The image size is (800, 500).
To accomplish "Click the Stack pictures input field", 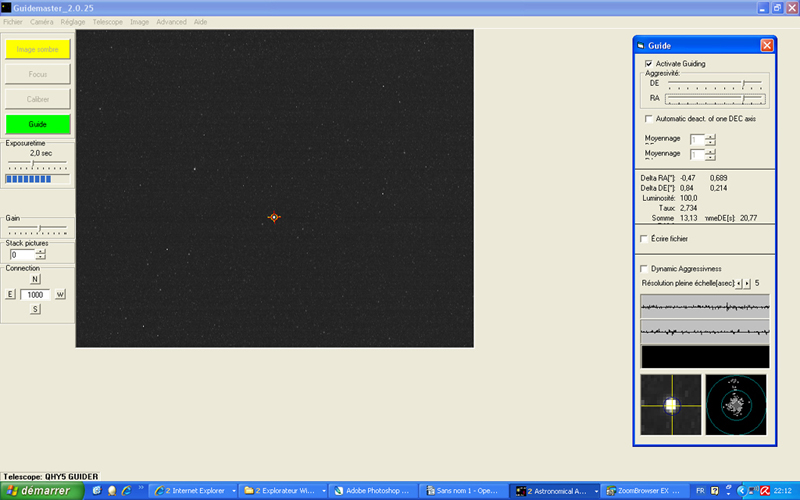I will 22,255.
